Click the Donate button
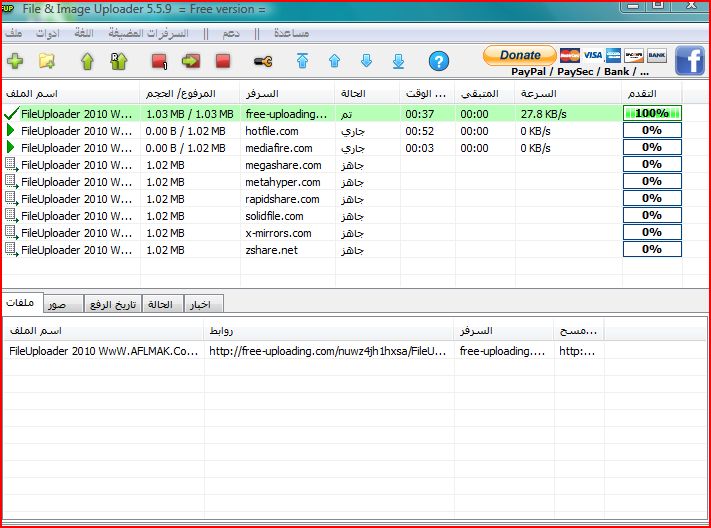The width and height of the screenshot is (711, 528). (520, 55)
